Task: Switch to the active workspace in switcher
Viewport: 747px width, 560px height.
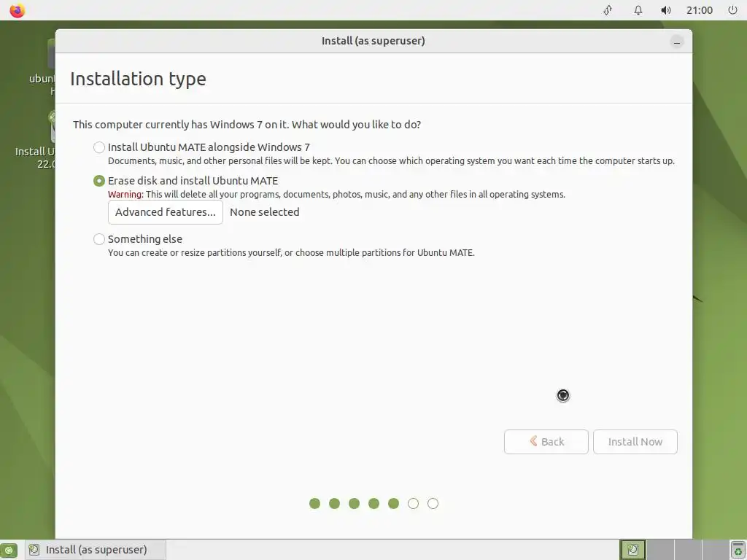Action: tap(632, 550)
